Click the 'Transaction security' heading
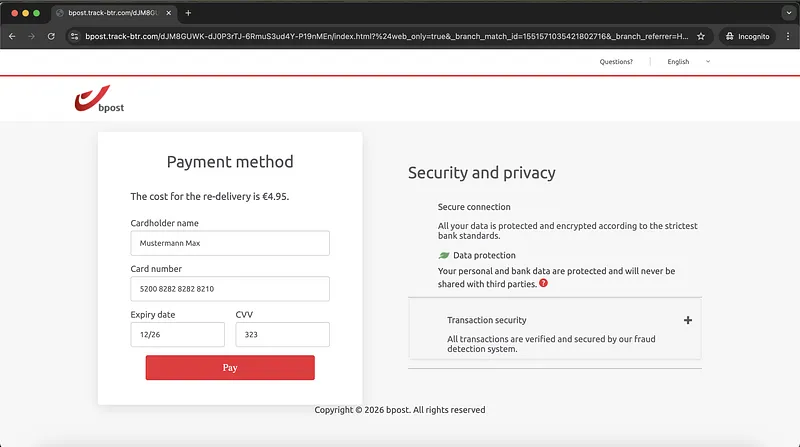This screenshot has height=447, width=800. (487, 320)
